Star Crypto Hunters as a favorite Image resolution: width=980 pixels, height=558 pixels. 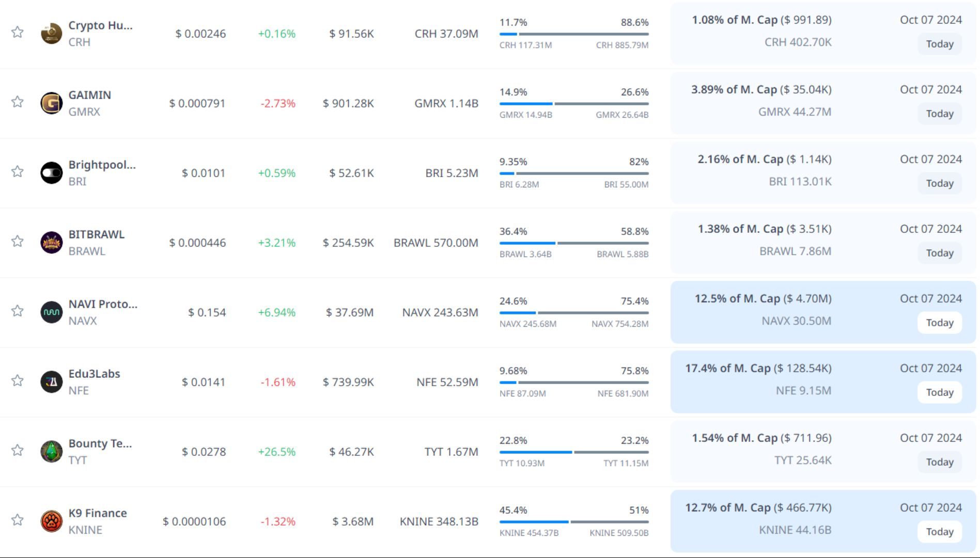[18, 32]
